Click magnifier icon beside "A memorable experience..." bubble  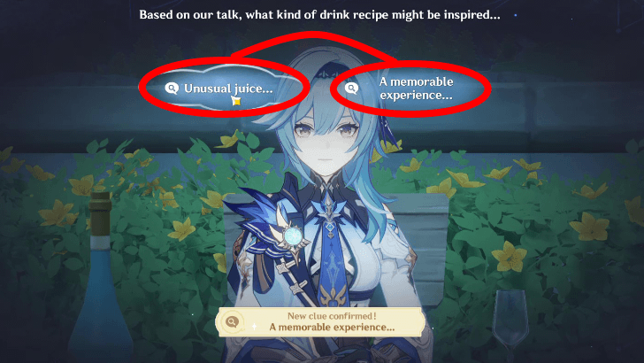[x=351, y=89]
